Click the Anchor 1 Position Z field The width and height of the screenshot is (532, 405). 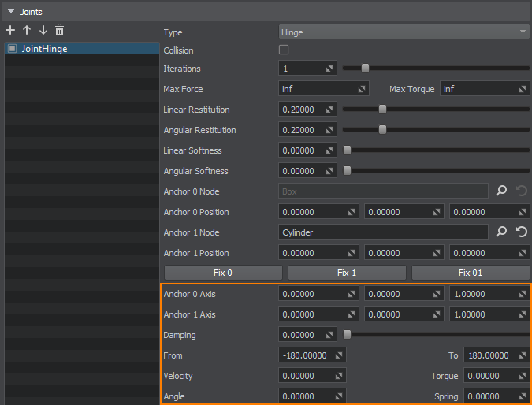(489, 253)
